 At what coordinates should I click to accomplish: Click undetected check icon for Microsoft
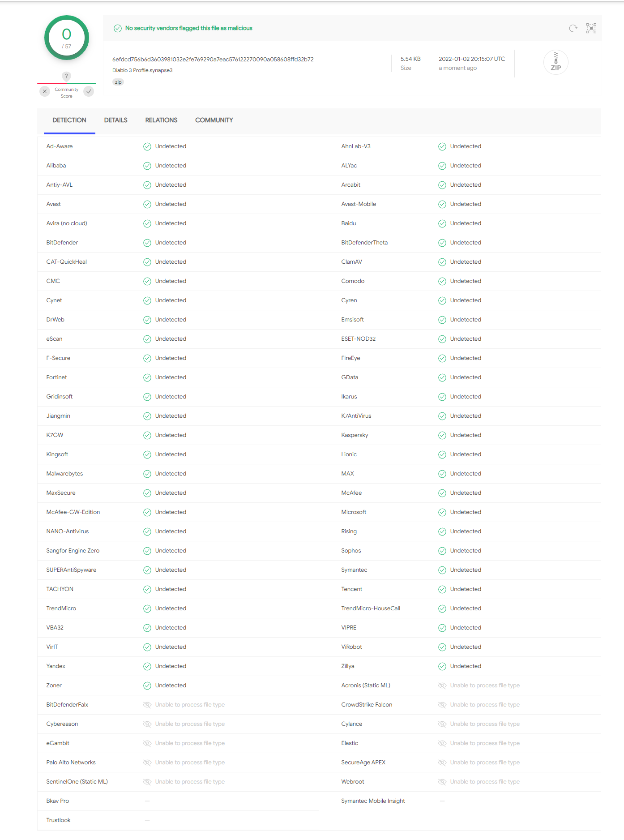tap(442, 512)
